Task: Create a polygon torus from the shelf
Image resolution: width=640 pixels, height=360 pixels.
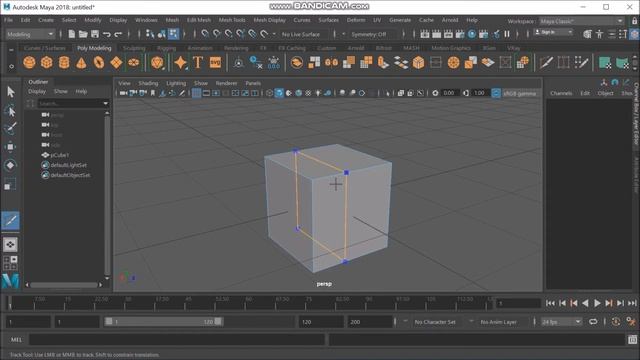Action: [x=99, y=62]
